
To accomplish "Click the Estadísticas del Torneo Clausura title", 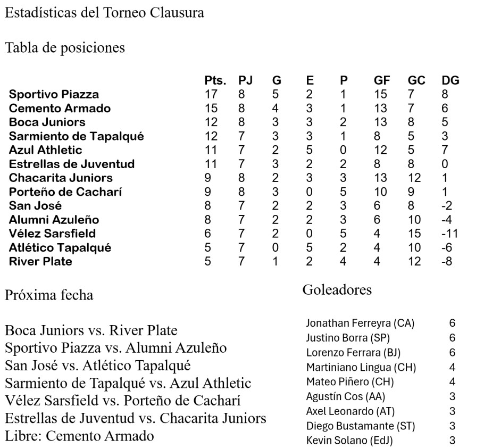I will point(104,13).
